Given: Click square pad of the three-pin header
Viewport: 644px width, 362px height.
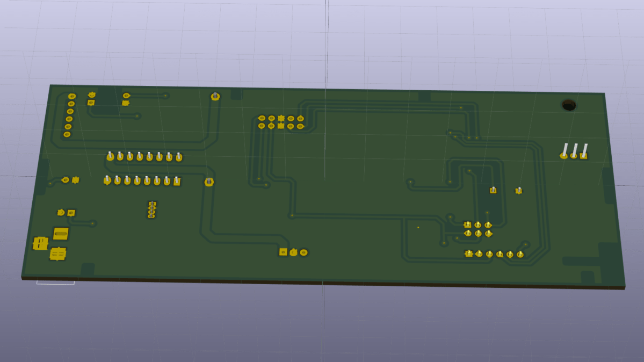Looking at the screenshot, I should 583,156.
